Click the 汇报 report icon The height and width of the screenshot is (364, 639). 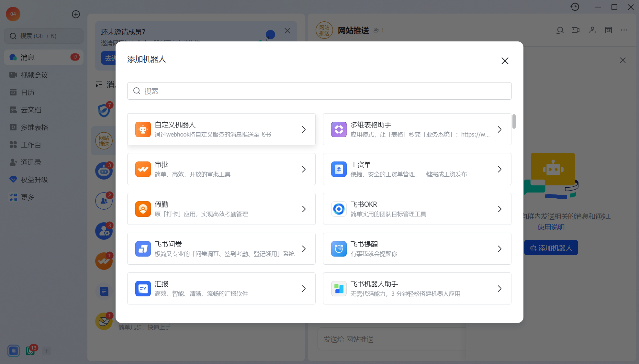(x=143, y=289)
